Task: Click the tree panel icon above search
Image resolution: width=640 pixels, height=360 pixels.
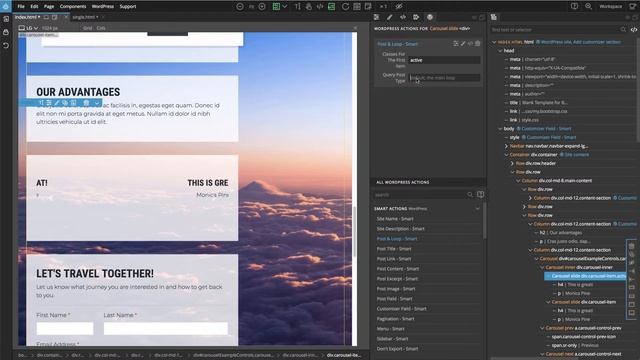Action: tap(494, 17)
